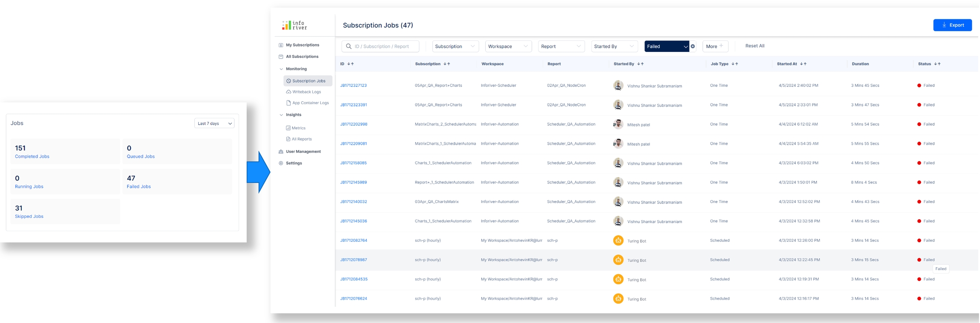Click the Export button
The height and width of the screenshot is (323, 980).
tap(952, 25)
